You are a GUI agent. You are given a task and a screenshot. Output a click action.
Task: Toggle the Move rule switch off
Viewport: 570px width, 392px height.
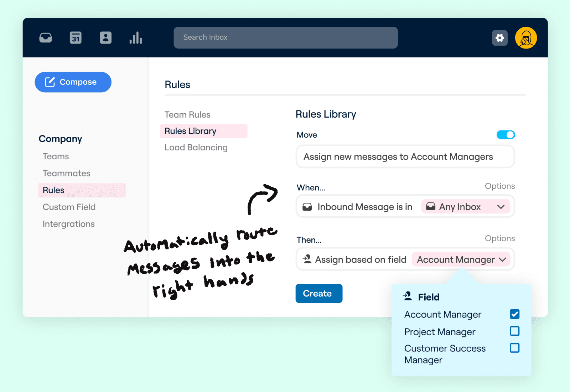[506, 135]
